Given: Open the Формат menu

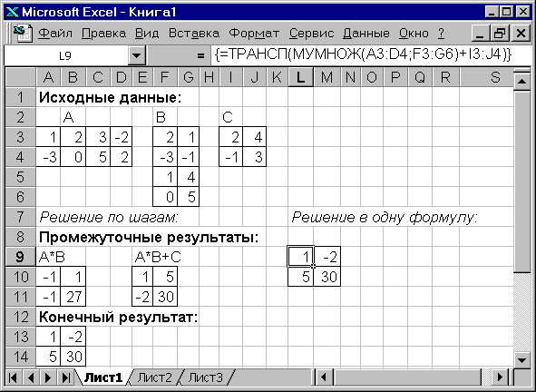Looking at the screenshot, I should pos(254,34).
